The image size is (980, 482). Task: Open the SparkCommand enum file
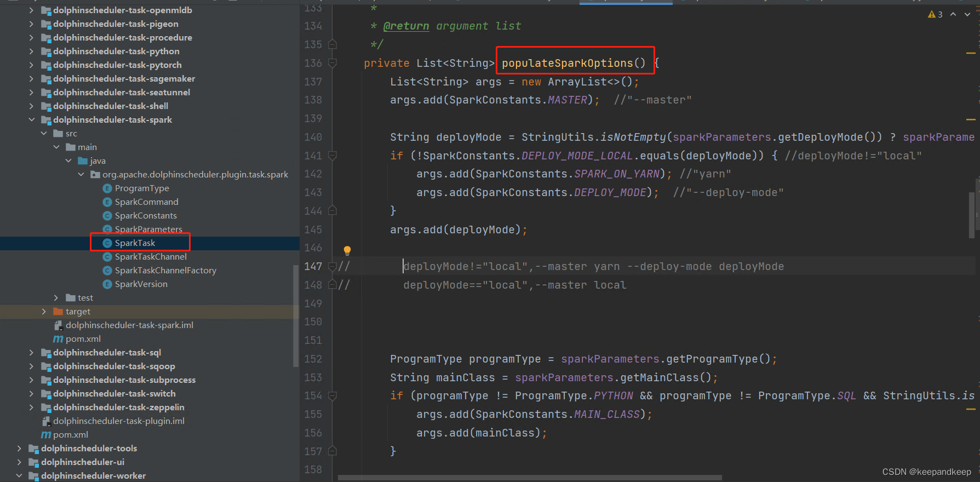click(x=146, y=202)
